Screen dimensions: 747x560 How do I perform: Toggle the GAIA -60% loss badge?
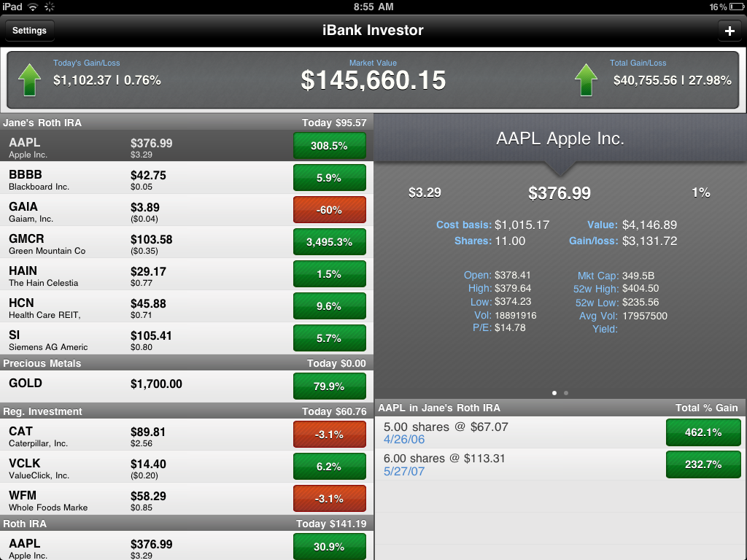[x=329, y=210]
